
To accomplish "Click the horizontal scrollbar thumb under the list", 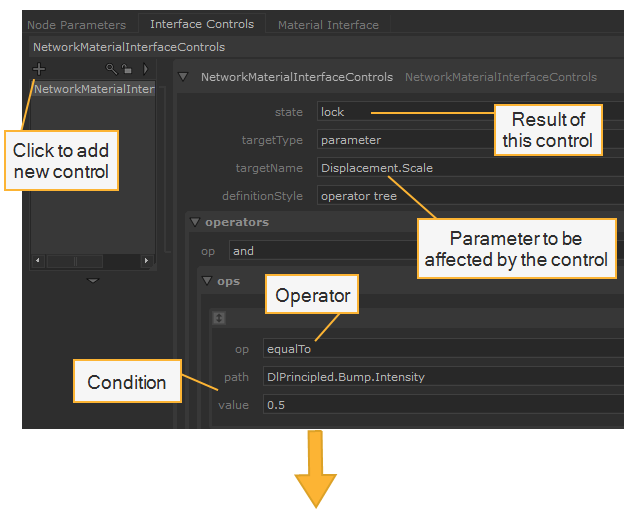I will coord(75,261).
